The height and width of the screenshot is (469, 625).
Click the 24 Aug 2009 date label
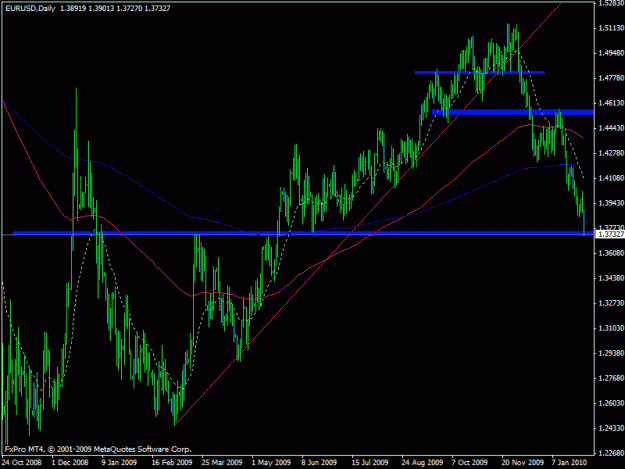(x=423, y=463)
